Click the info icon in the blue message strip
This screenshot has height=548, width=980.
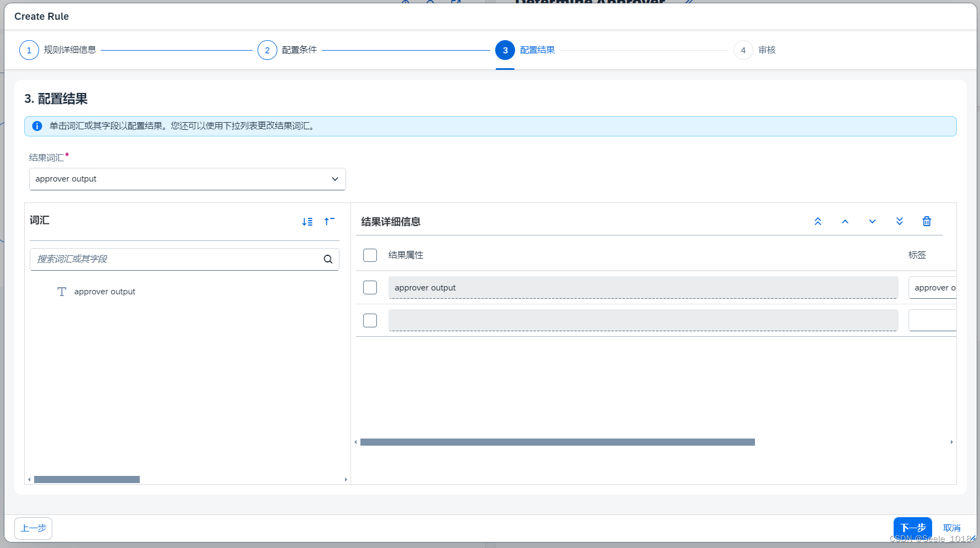[x=37, y=126]
